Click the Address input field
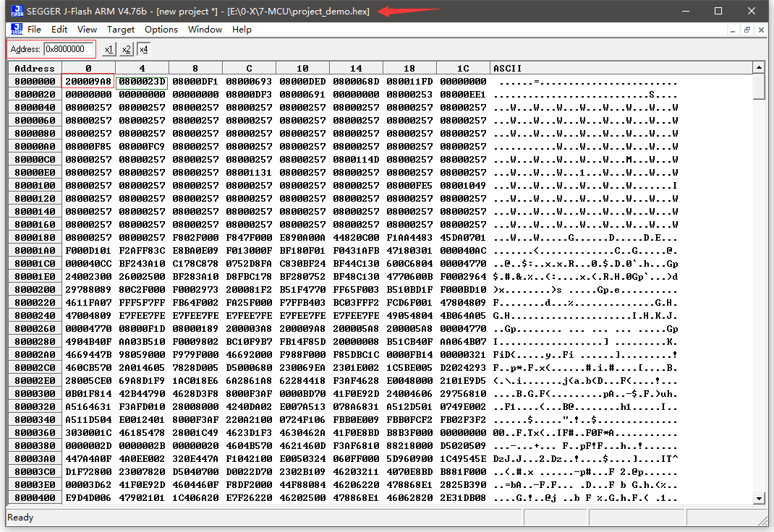Viewport: 774px width, 532px height. (69, 49)
